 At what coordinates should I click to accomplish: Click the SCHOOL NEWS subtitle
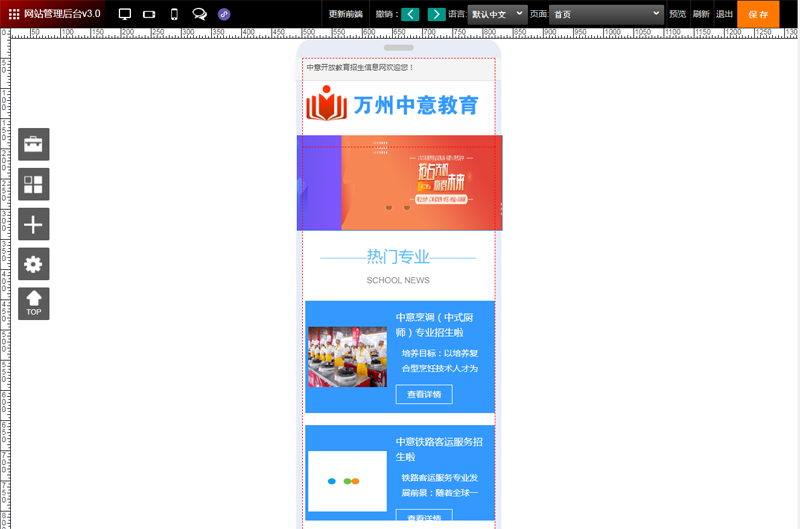coord(398,280)
